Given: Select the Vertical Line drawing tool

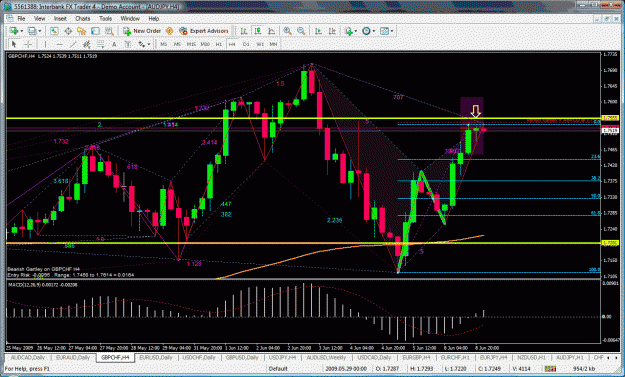Looking at the screenshot, I should 45,44.
